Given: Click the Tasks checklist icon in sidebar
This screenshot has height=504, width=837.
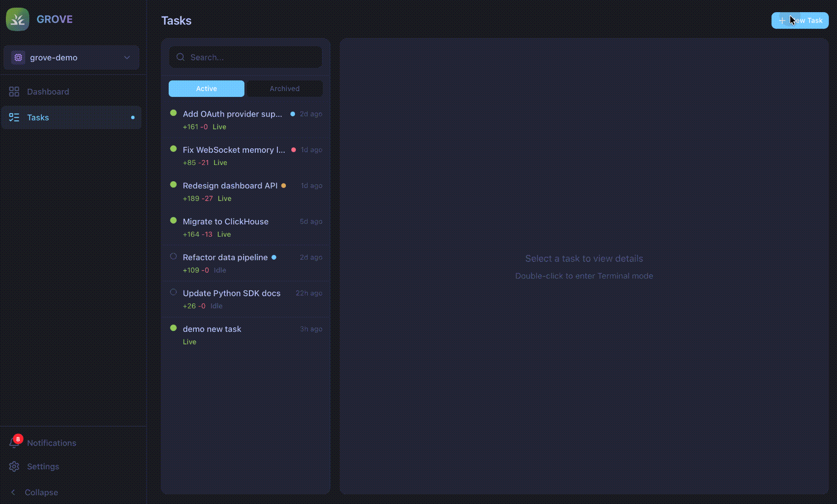Looking at the screenshot, I should (x=14, y=117).
